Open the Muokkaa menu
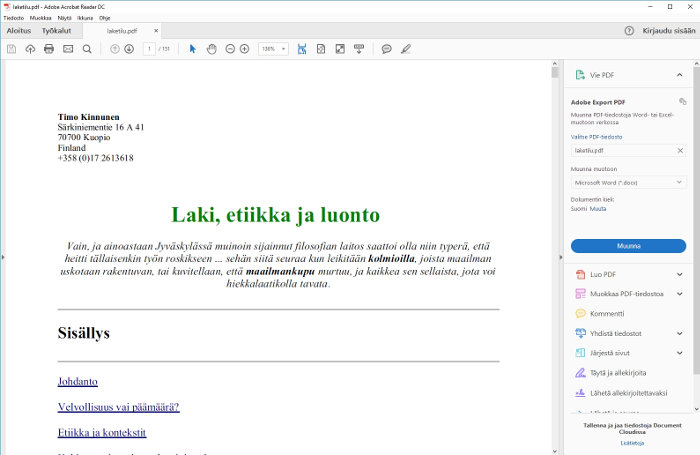Image resolution: width=700 pixels, height=455 pixels. (41, 18)
